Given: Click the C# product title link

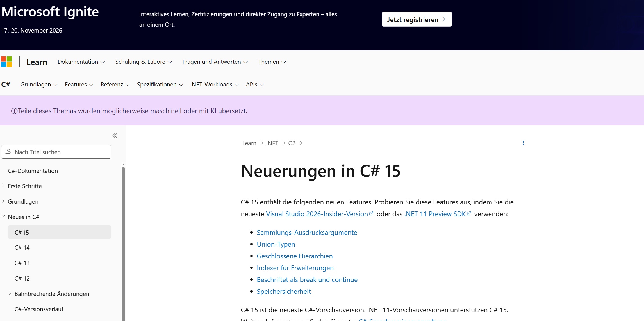Looking at the screenshot, I should point(6,84).
